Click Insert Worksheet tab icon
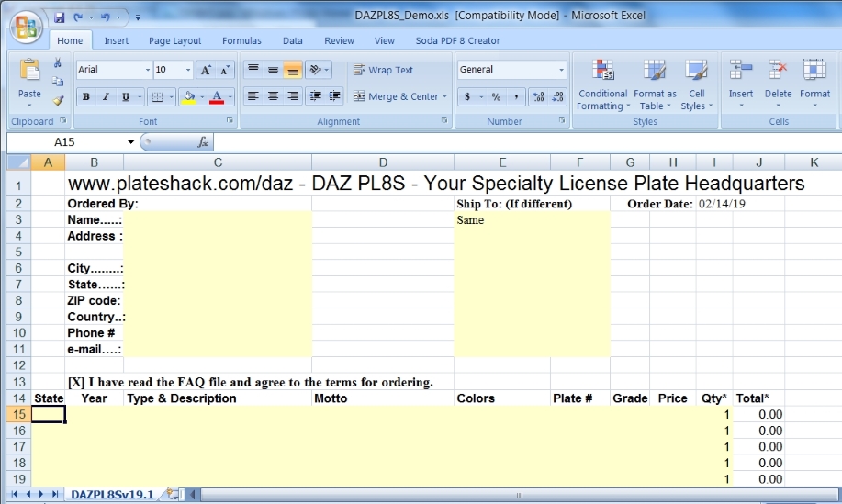This screenshot has height=504, width=842. [x=174, y=494]
